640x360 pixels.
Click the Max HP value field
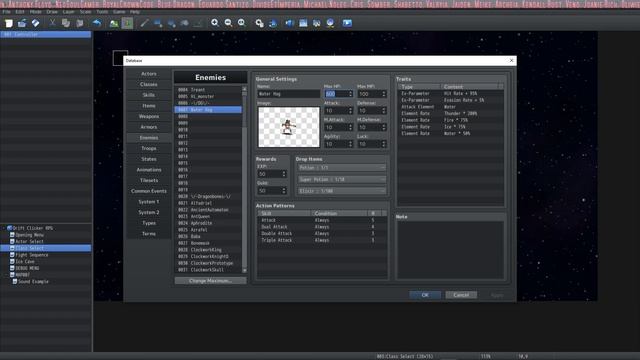(338, 94)
